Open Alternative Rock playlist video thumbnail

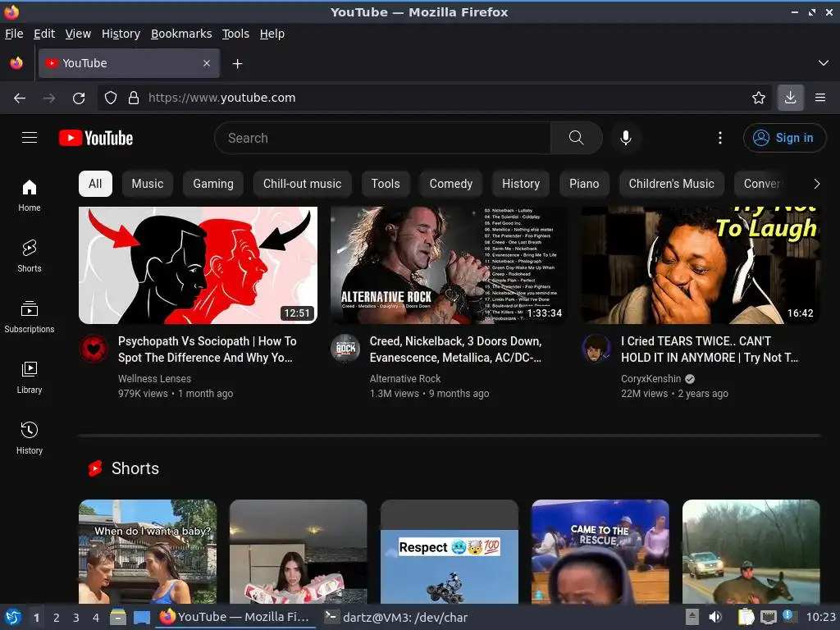pos(449,265)
